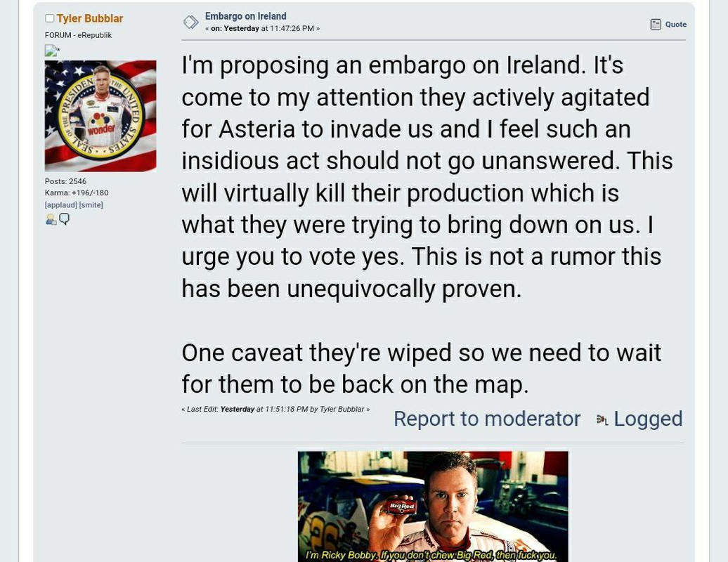
Task: Report this post to moderator
Action: 487,419
